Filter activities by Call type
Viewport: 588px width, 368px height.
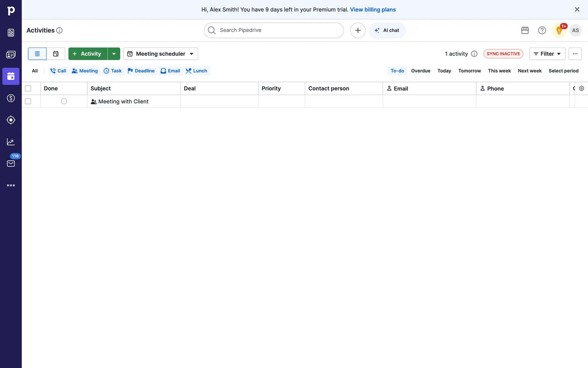point(58,71)
